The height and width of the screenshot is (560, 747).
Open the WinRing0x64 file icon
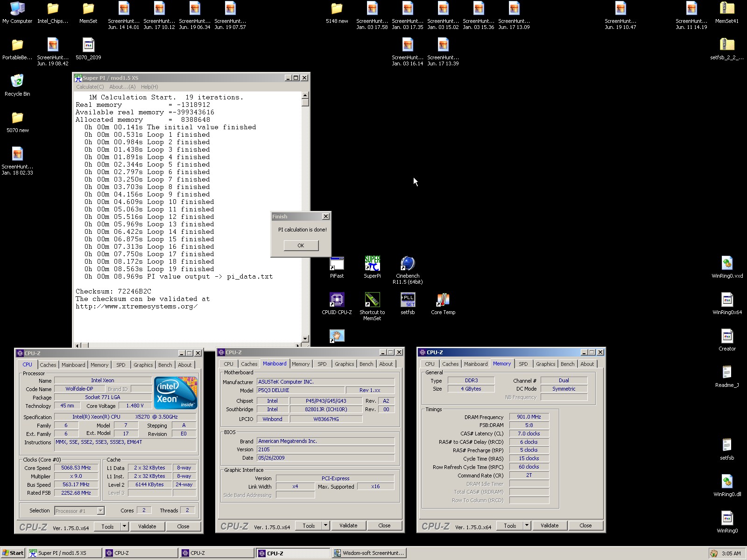point(727,304)
